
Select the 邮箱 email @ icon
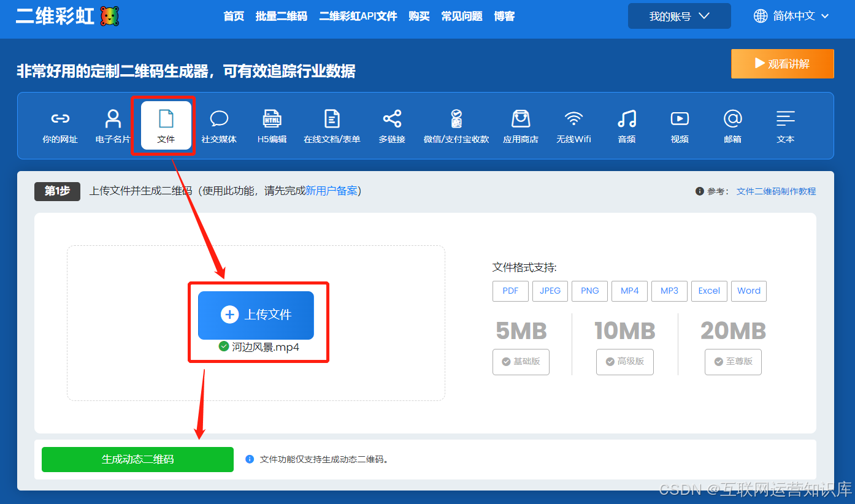point(732,118)
